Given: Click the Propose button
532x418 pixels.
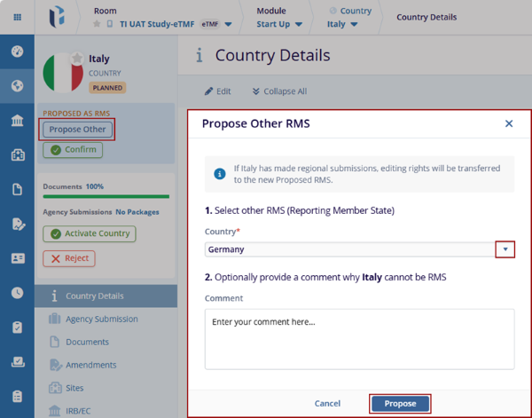Looking at the screenshot, I should (400, 404).
